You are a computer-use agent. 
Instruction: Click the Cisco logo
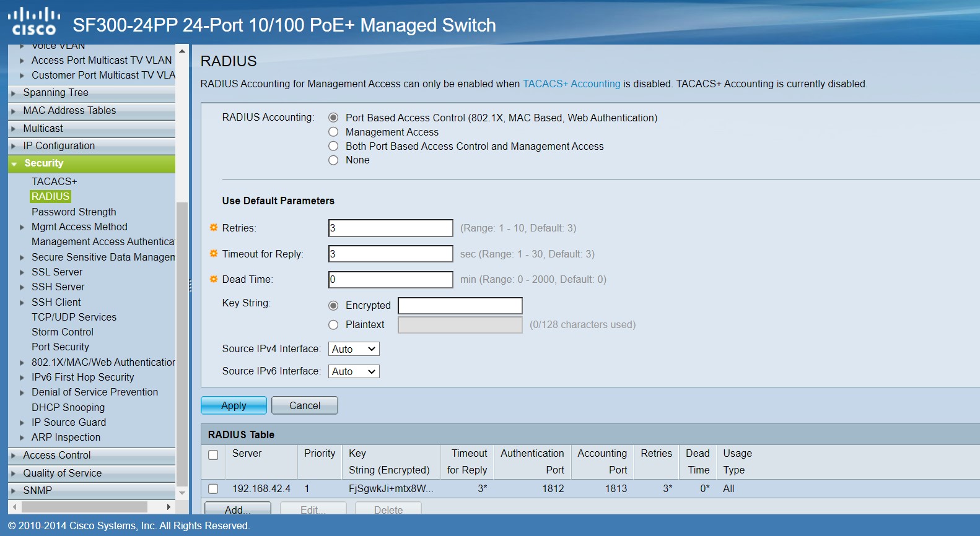click(34, 22)
